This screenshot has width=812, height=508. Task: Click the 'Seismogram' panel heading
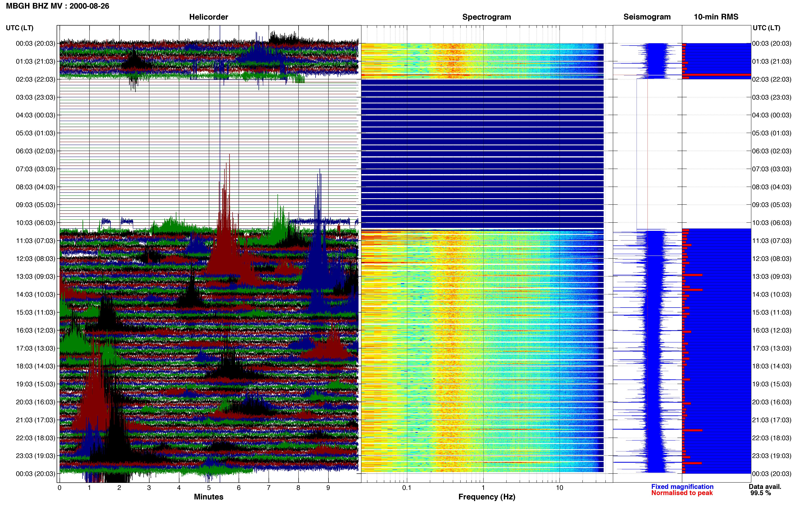(x=647, y=17)
